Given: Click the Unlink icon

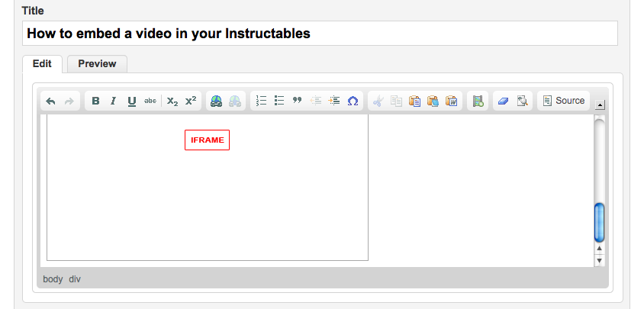Looking at the screenshot, I should click(x=235, y=101).
